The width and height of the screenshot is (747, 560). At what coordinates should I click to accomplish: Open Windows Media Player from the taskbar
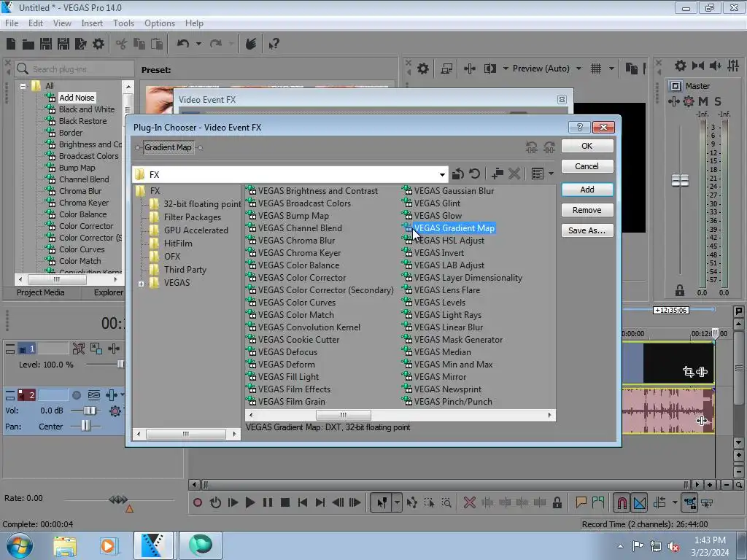pyautogui.click(x=108, y=545)
